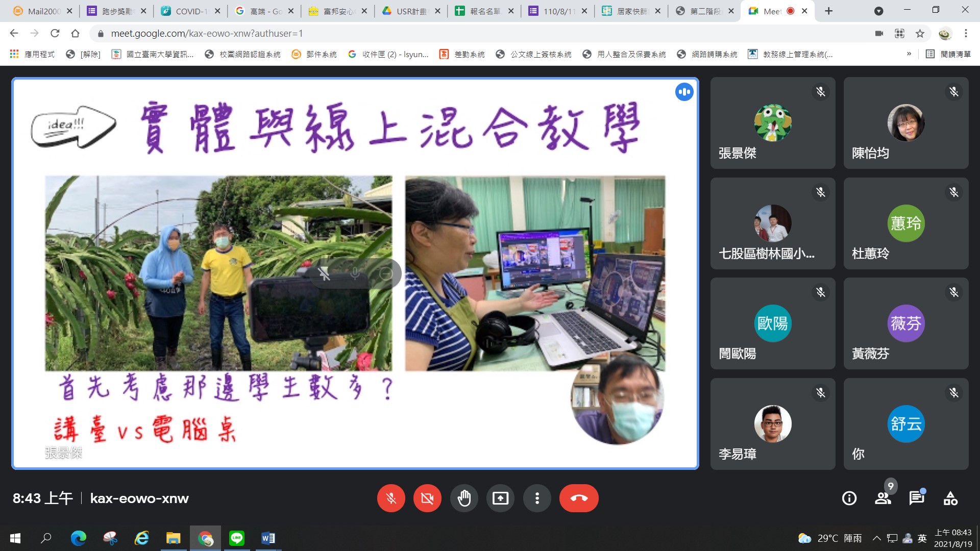Go back in browser history

(x=14, y=33)
